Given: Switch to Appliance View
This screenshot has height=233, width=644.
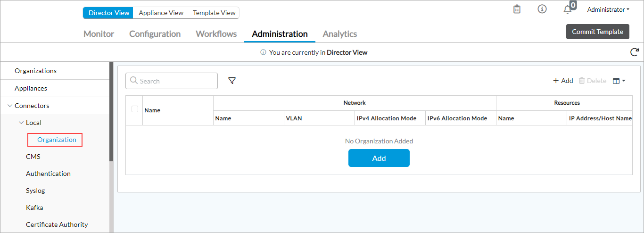Looking at the screenshot, I should (161, 13).
